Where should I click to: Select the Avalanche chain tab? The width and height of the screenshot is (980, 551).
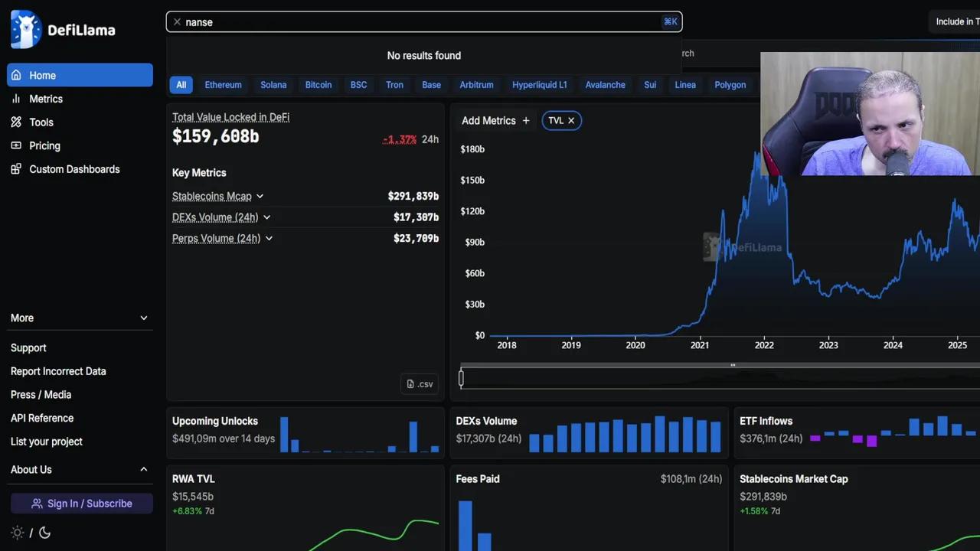click(606, 85)
